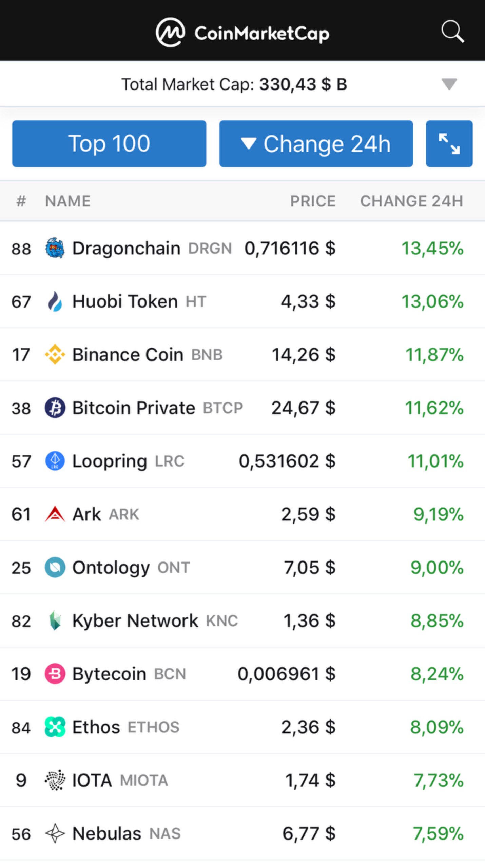485x868 pixels.
Task: Tap the Huobi Token flame icon
Action: tap(55, 301)
